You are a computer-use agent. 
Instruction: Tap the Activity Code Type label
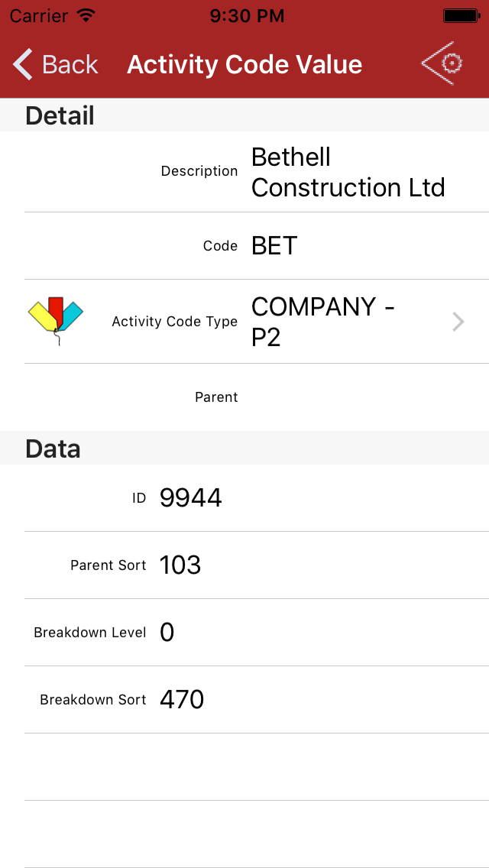pos(174,322)
